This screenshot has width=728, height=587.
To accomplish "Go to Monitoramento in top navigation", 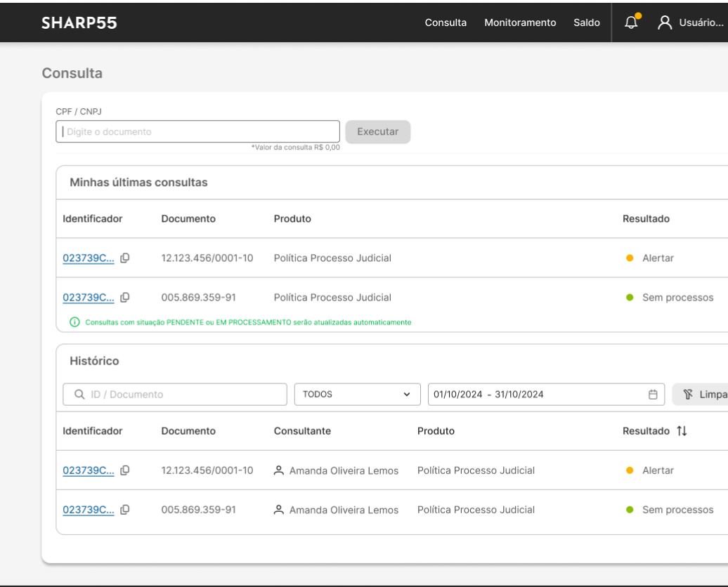I will (520, 22).
